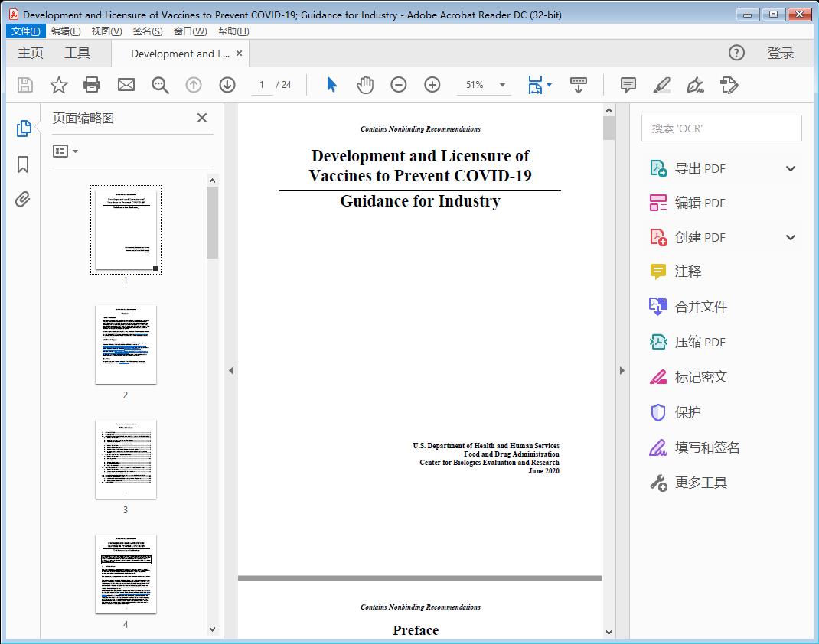The width and height of the screenshot is (819, 644).
Task: Open the attachments paperclip panel
Action: coord(23,199)
